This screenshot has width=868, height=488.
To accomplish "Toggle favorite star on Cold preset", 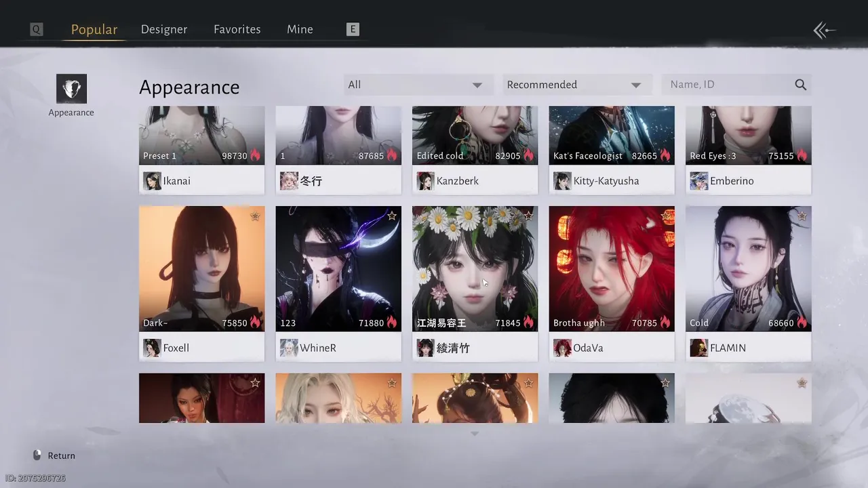I will (x=802, y=216).
